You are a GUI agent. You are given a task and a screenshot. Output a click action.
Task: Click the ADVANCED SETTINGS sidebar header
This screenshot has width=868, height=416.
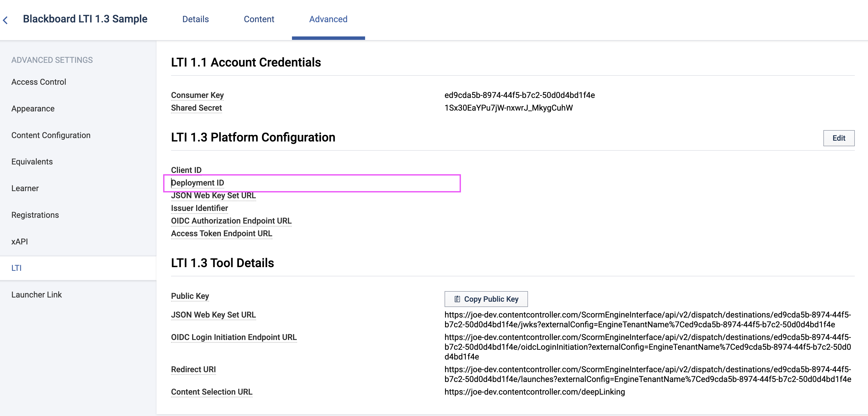click(x=52, y=60)
